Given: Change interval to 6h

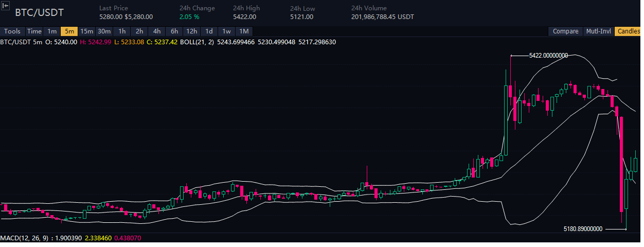Looking at the screenshot, I should coord(174,31).
